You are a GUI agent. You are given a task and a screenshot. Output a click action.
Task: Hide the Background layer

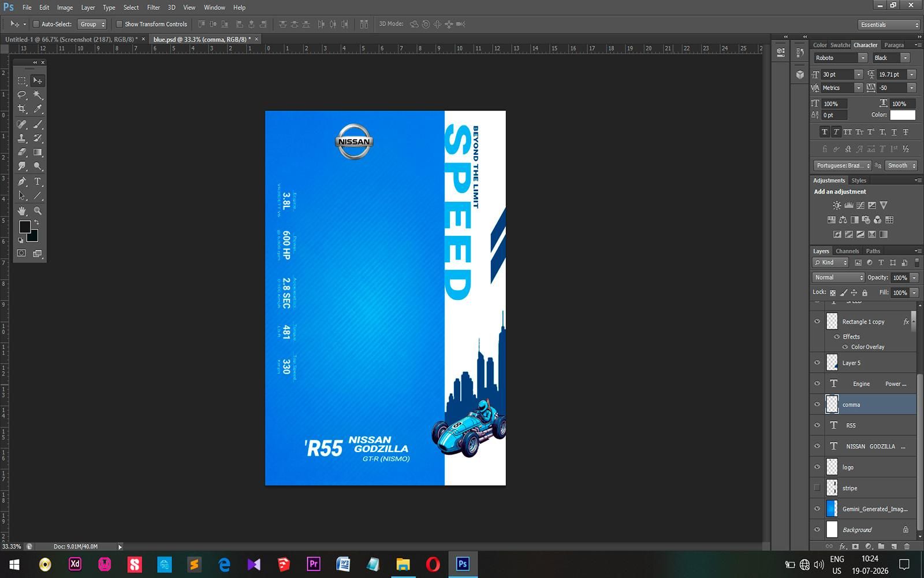pos(817,529)
